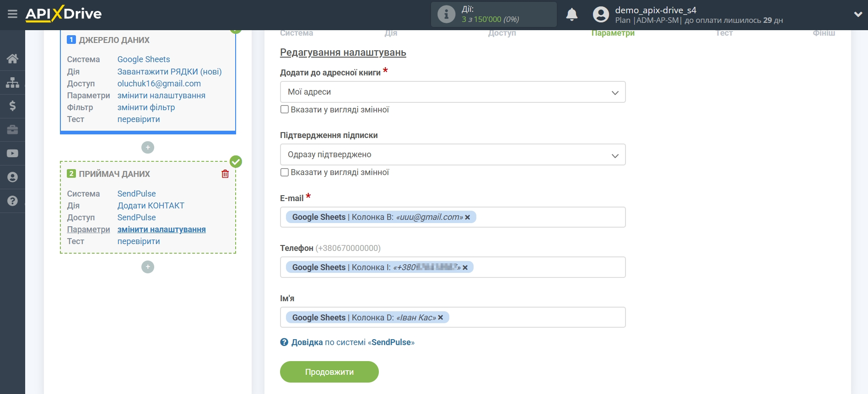Click the ApiX-Drive logo
This screenshot has height=394, width=868.
[x=64, y=14]
